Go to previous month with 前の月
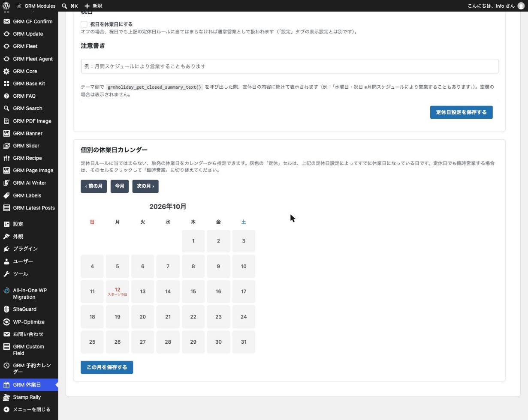 click(x=94, y=186)
